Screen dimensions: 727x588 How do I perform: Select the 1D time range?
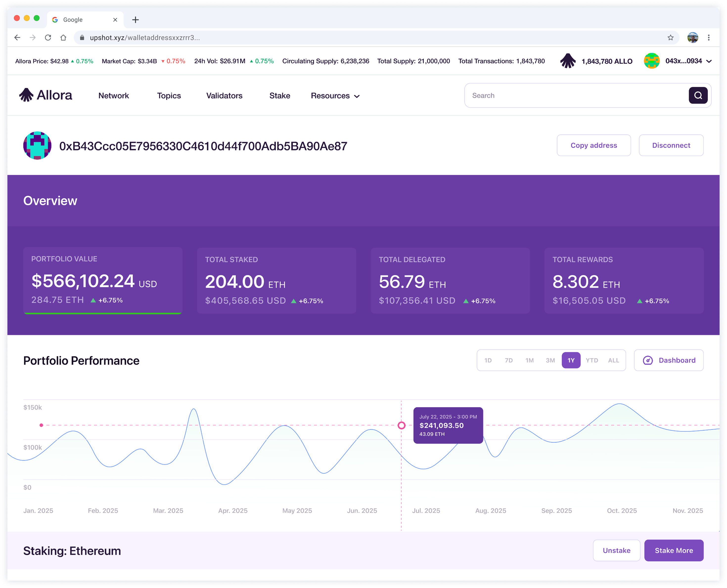click(x=488, y=360)
